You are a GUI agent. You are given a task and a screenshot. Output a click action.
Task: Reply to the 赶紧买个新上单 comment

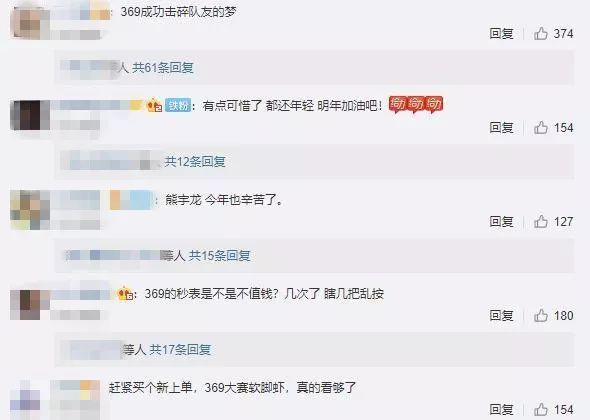coord(501,409)
